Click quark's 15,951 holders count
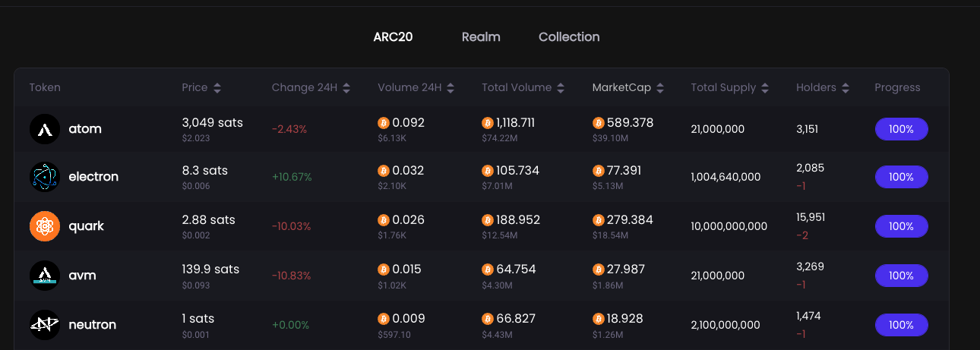This screenshot has height=350, width=980. (811, 217)
